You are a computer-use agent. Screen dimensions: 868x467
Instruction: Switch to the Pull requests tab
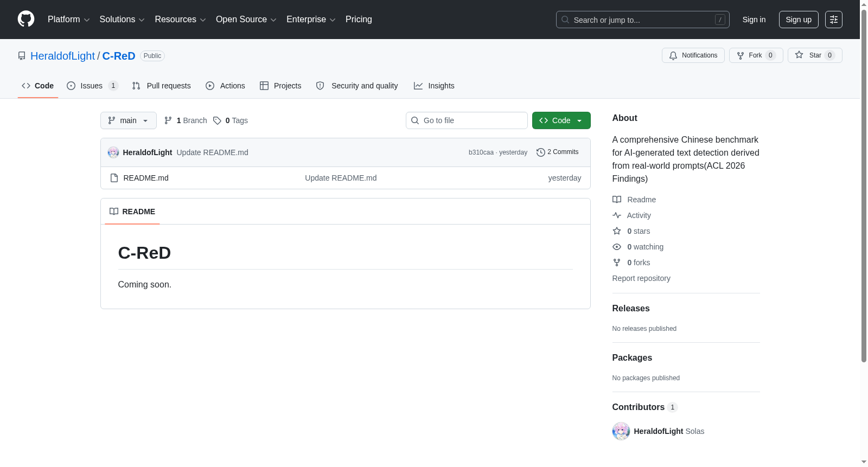click(x=162, y=86)
